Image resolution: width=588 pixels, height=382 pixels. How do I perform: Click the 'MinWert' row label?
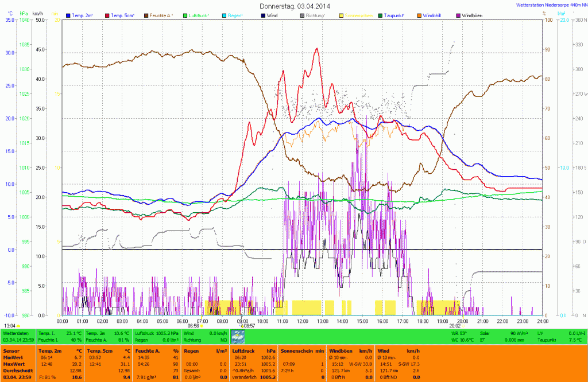tap(14, 358)
